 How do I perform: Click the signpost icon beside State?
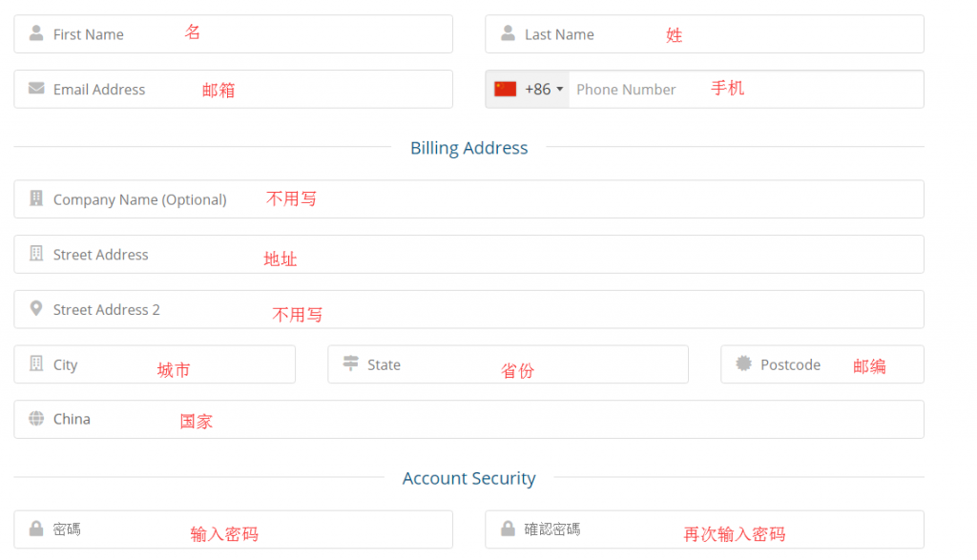coord(351,363)
